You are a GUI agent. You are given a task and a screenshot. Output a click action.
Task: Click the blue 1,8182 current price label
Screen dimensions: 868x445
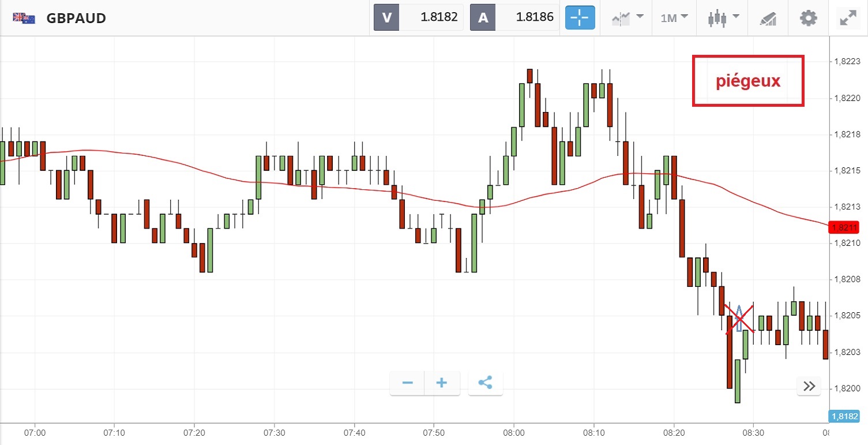[x=843, y=416]
